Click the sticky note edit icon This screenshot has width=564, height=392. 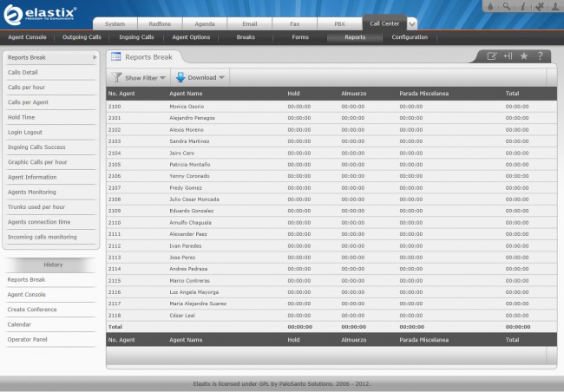pos(492,56)
